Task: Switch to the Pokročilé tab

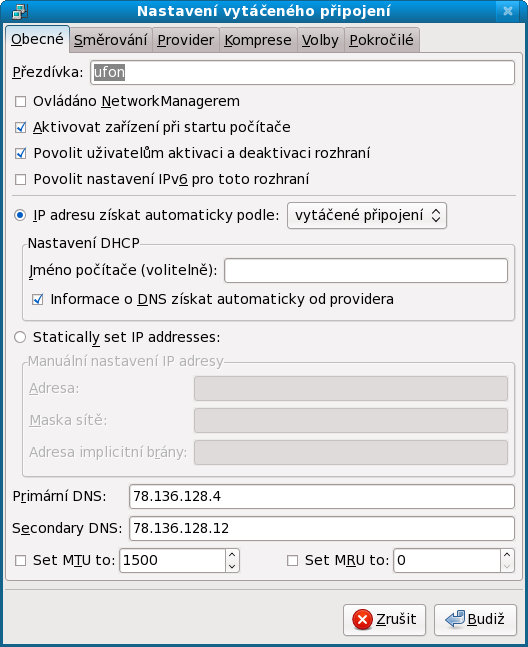Action: pos(382,40)
